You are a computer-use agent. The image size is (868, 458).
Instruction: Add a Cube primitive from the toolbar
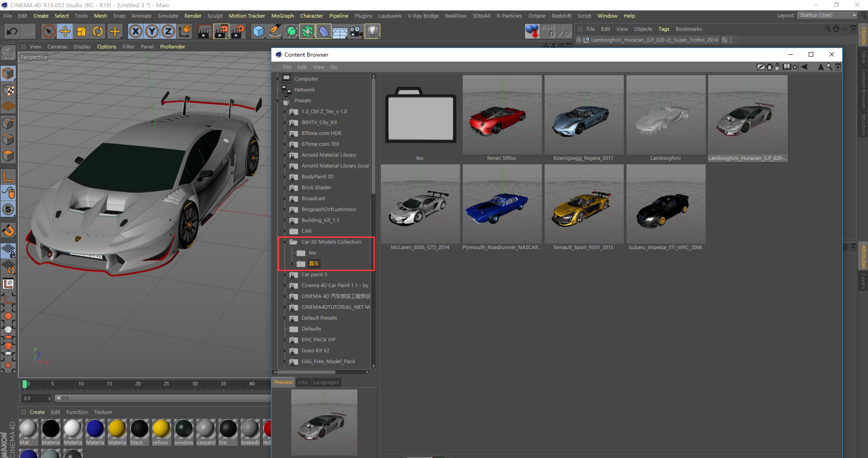pyautogui.click(x=258, y=31)
